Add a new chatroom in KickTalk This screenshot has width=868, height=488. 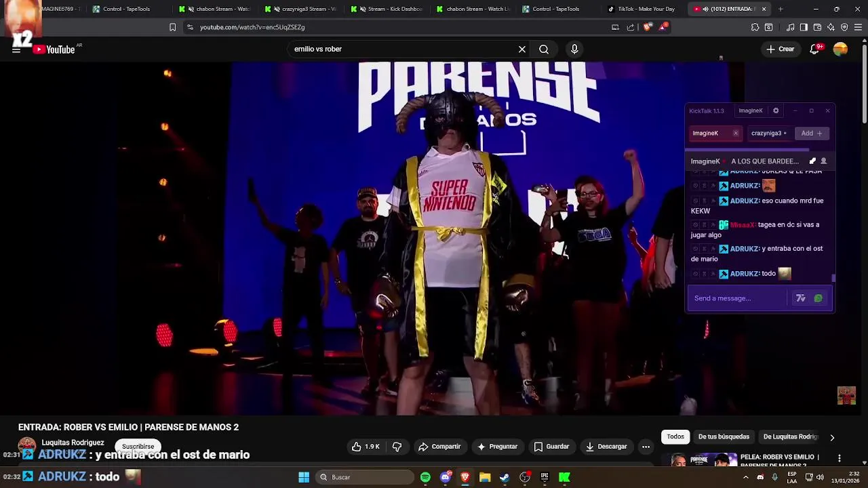pos(812,134)
